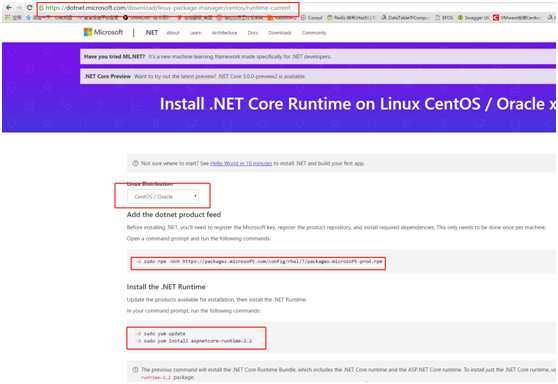The width and height of the screenshot is (558, 384).
Task: Click the 'sudo yum update' command line
Action: pyautogui.click(x=161, y=334)
